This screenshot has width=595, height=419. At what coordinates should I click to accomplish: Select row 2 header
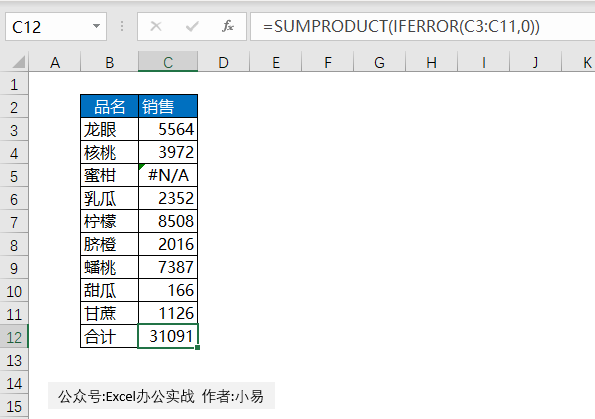click(14, 107)
